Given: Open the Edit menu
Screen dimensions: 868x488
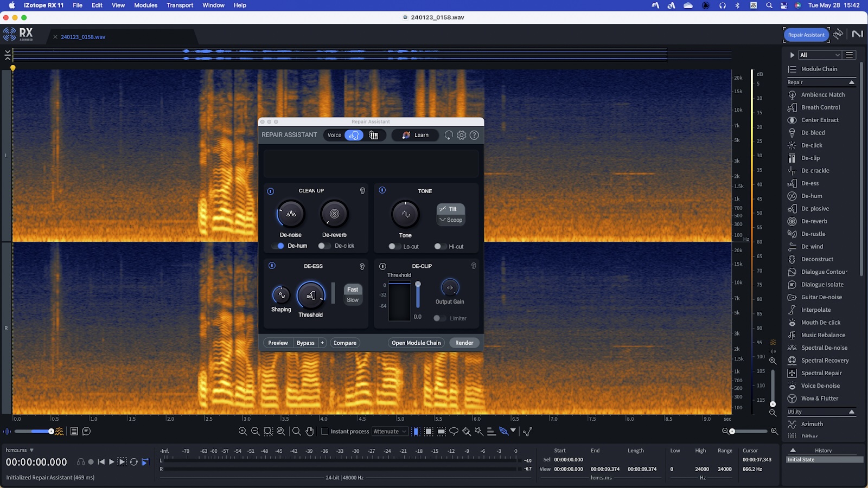Looking at the screenshot, I should [x=97, y=5].
